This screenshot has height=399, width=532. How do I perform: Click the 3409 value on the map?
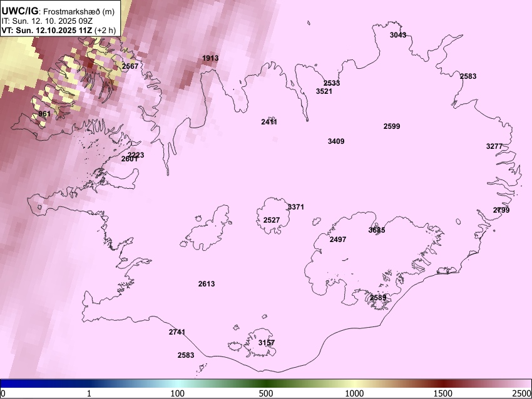(336, 141)
